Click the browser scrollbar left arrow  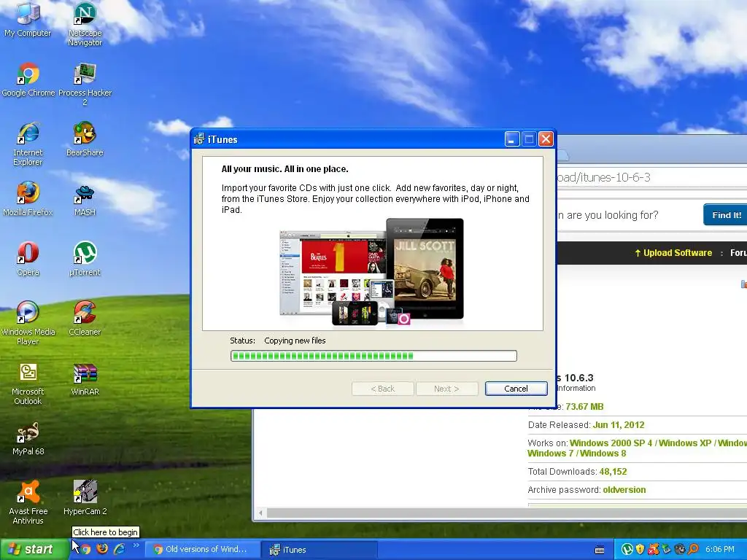260,513
